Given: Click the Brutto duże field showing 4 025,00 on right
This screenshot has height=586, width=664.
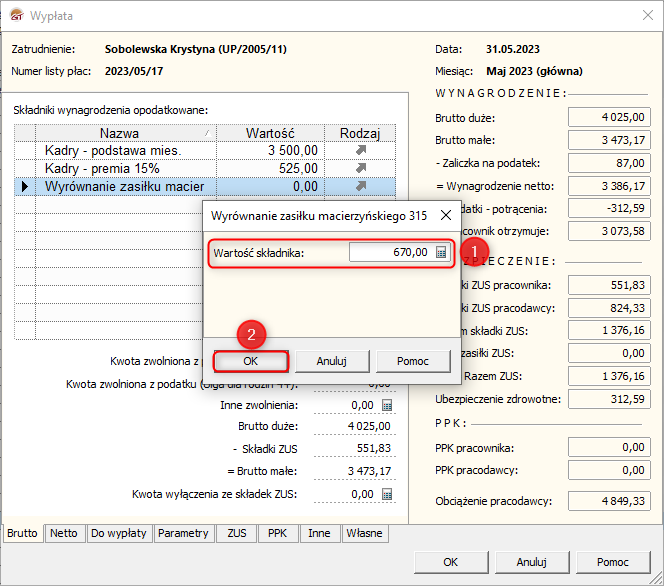Looking at the screenshot, I should point(609,117).
